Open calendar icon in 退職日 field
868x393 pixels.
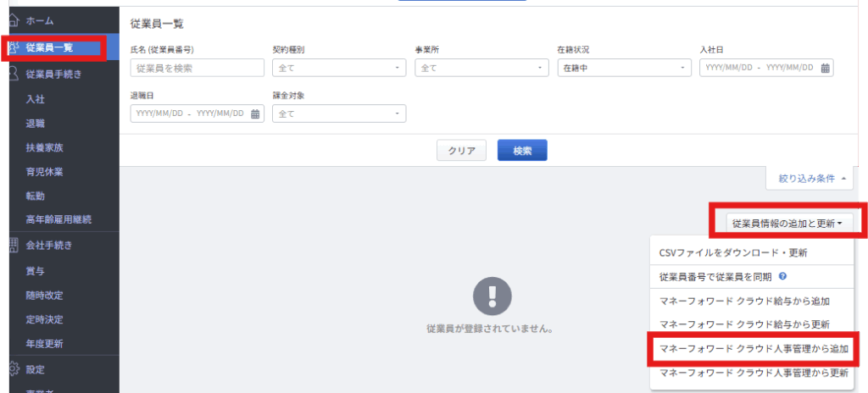tap(255, 113)
